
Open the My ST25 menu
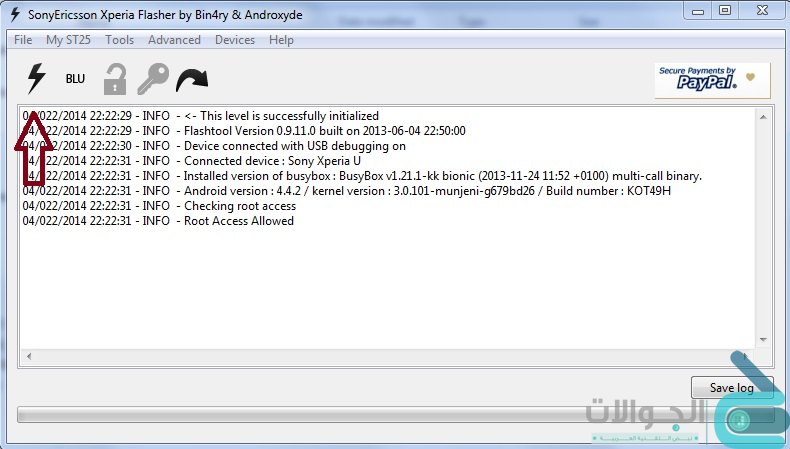pyautogui.click(x=69, y=40)
